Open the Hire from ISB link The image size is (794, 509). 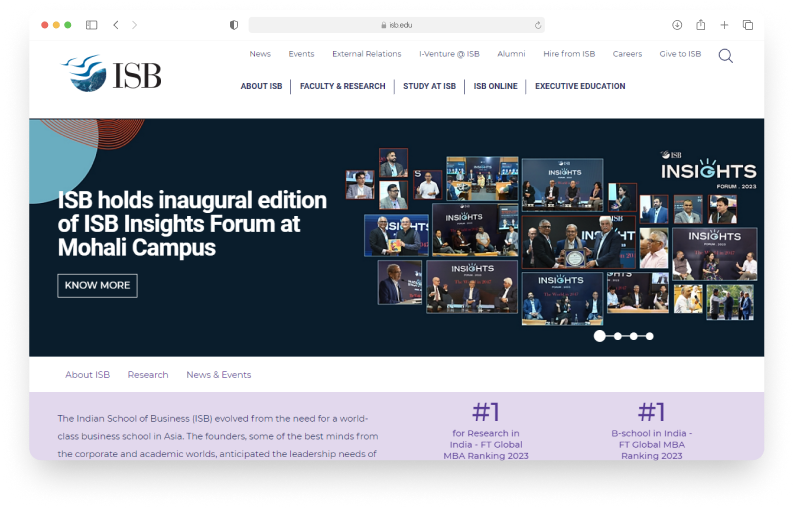[569, 54]
